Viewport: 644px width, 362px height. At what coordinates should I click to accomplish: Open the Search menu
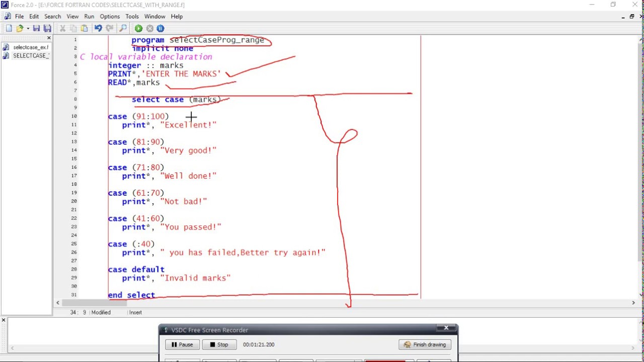click(52, 17)
